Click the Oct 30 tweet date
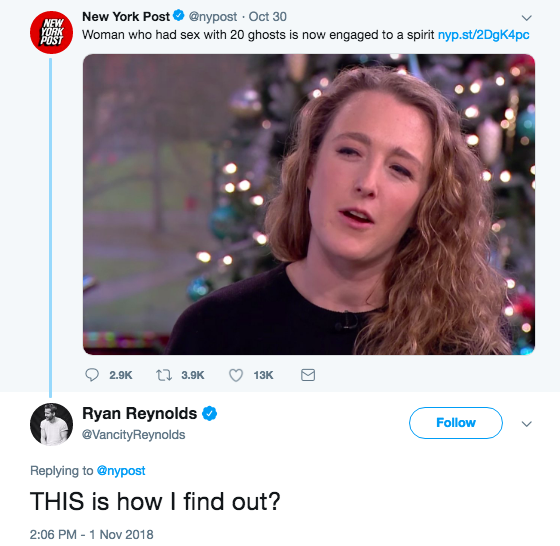The height and width of the screenshot is (546, 560). pyautogui.click(x=268, y=16)
